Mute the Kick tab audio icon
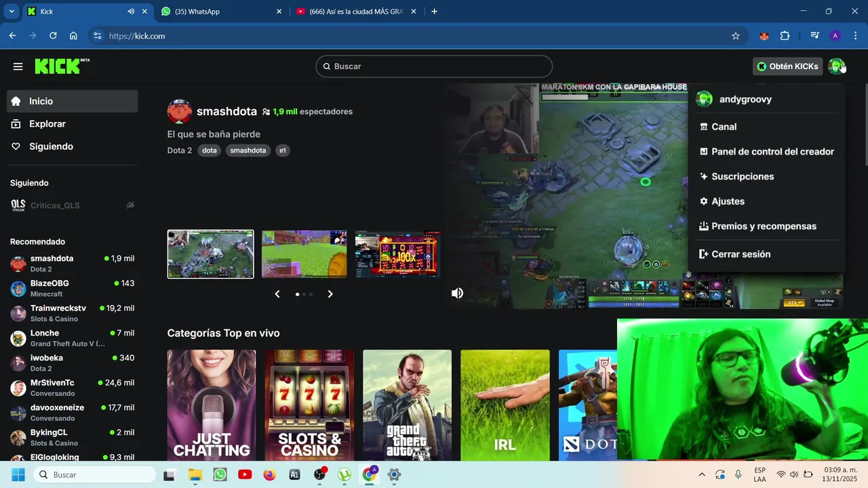Screen dimensions: 868x488 pos(131,12)
